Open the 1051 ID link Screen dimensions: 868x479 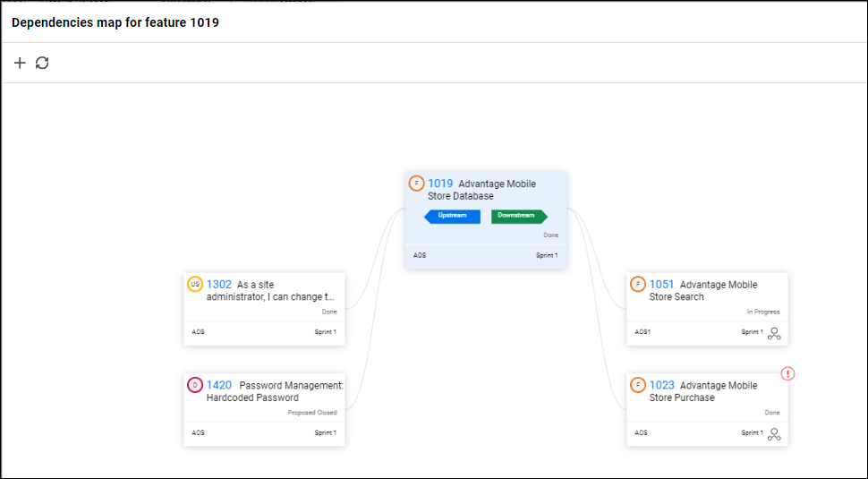662,285
